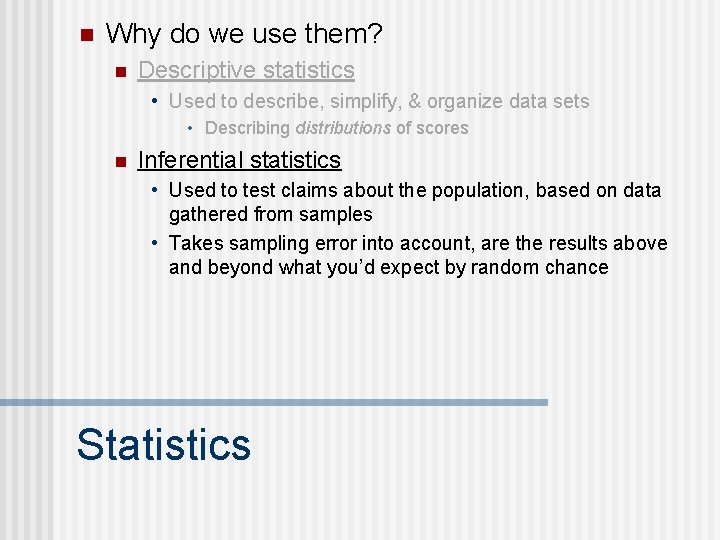Select the "Why do we use them?" heading

244,35
